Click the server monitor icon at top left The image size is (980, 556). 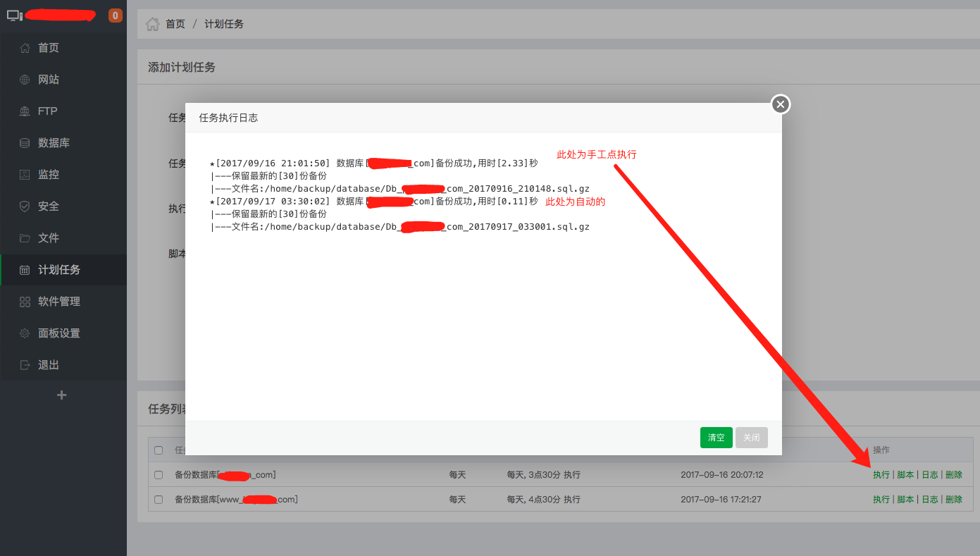pos(15,15)
